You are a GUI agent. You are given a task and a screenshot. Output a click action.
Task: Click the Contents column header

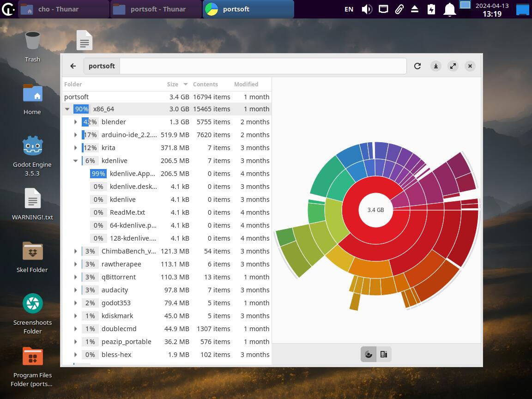[206, 84]
